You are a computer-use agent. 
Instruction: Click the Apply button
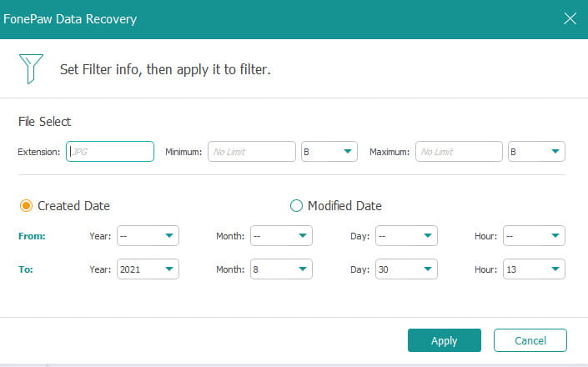click(444, 340)
